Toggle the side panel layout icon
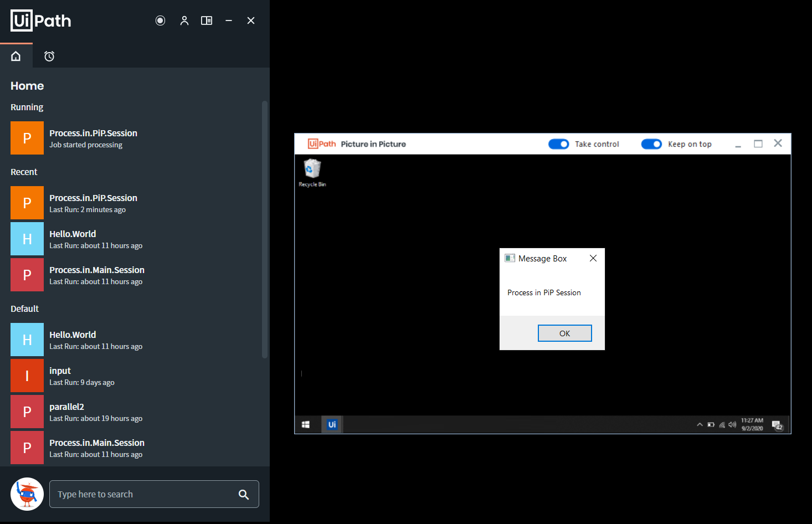The image size is (812, 524). click(207, 20)
